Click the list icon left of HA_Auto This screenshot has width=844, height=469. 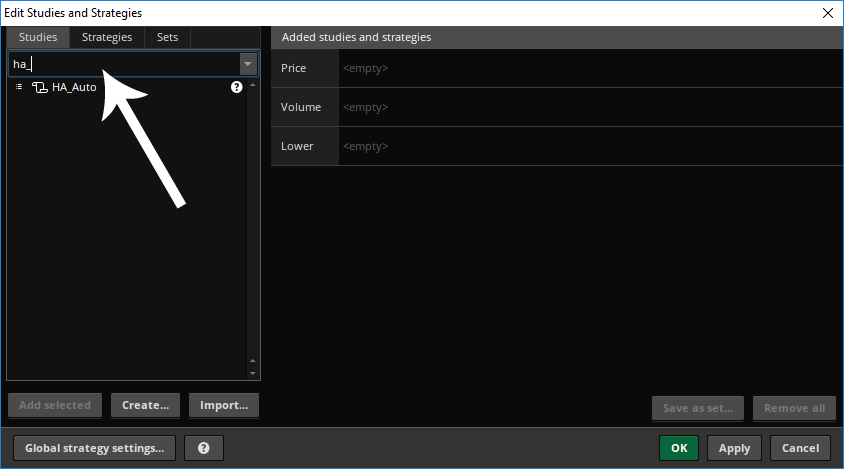(19, 87)
